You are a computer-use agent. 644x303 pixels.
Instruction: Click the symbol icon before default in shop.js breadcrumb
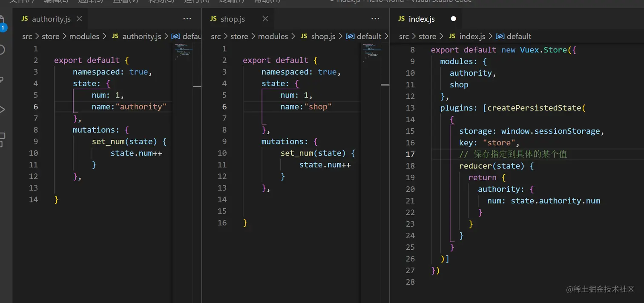pyautogui.click(x=350, y=36)
